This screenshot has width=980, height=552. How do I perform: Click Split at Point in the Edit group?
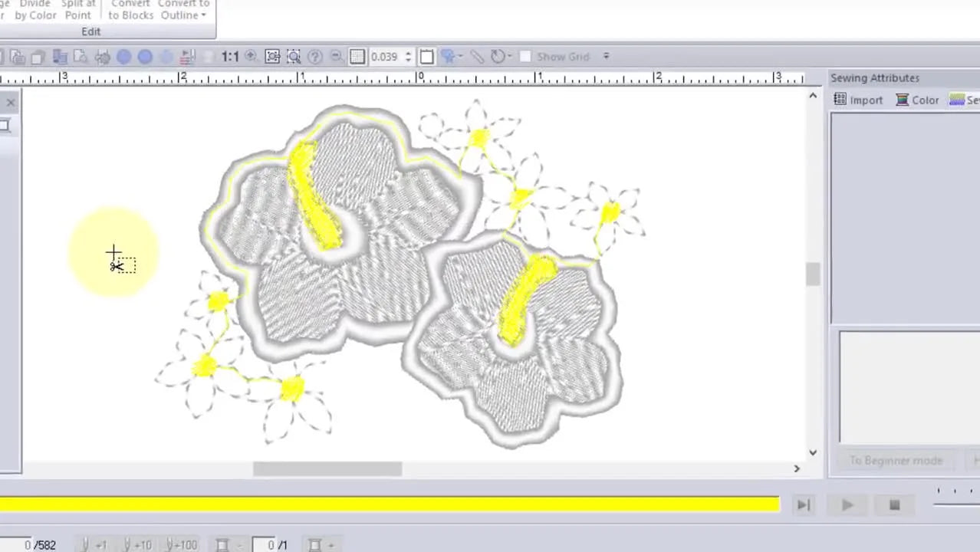[x=77, y=10]
